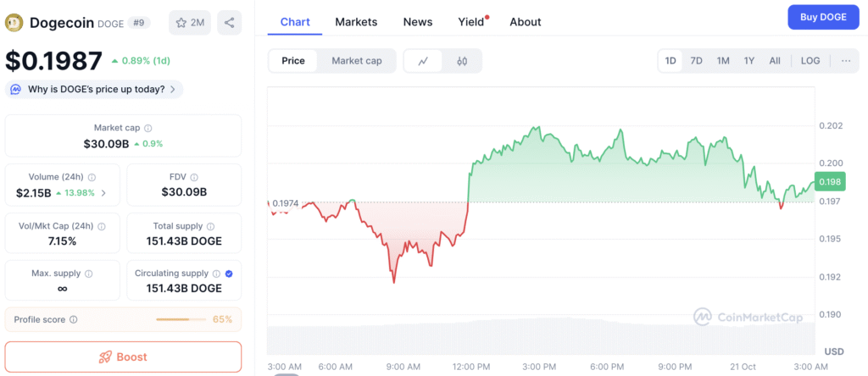
Task: Expand 'Why is DOGE's price up today?'
Action: [x=94, y=89]
